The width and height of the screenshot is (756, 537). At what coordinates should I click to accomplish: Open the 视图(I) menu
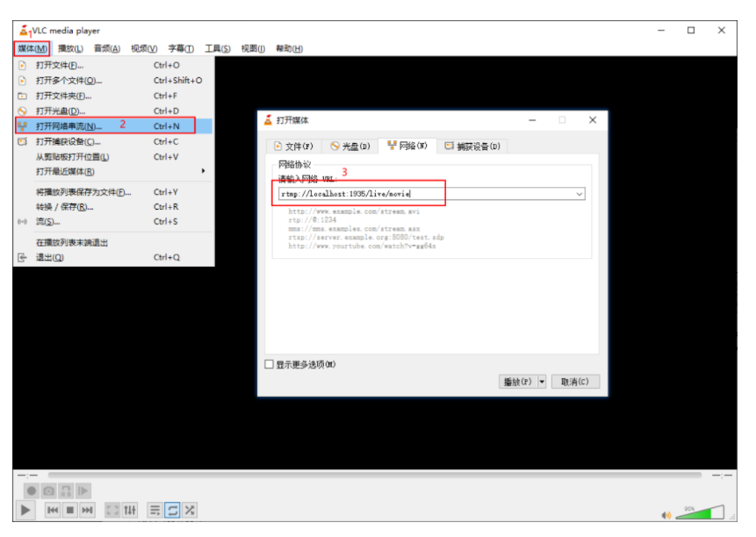pyautogui.click(x=253, y=48)
